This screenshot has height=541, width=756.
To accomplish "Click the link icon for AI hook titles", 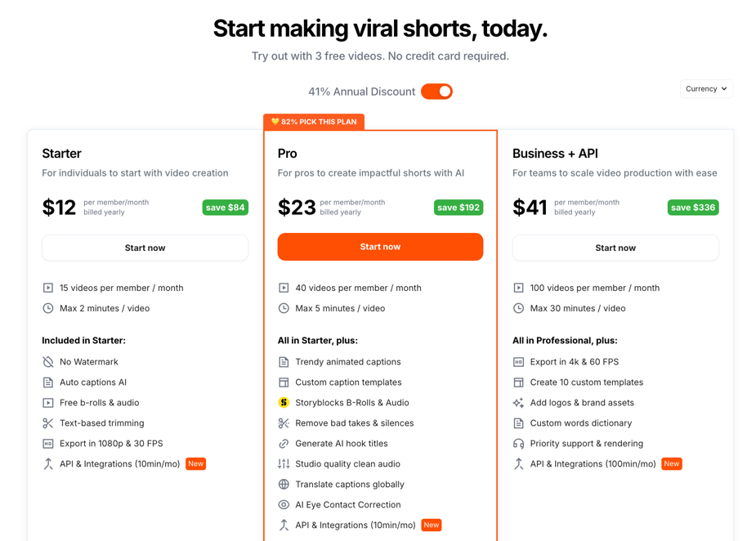I will point(284,444).
